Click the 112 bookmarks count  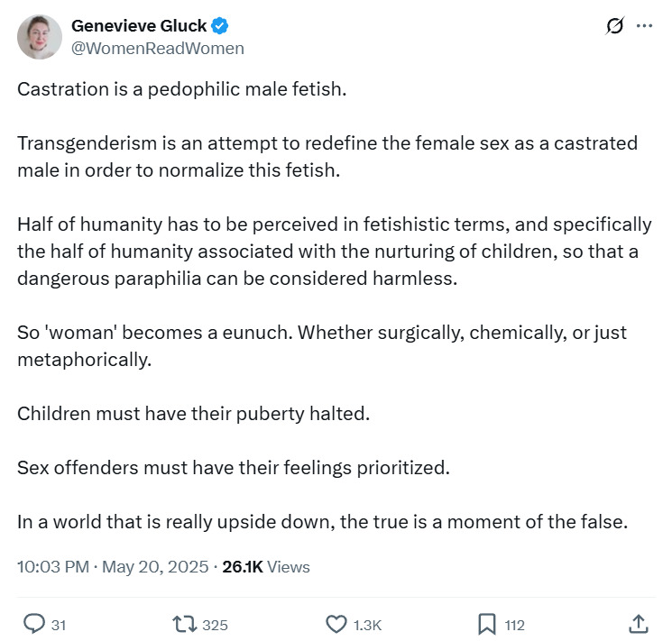click(x=515, y=625)
